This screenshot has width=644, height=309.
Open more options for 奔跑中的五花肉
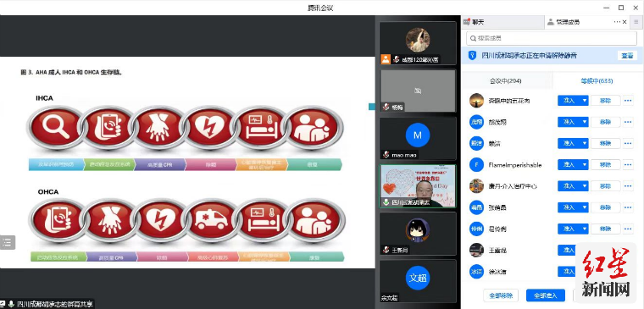628,101
